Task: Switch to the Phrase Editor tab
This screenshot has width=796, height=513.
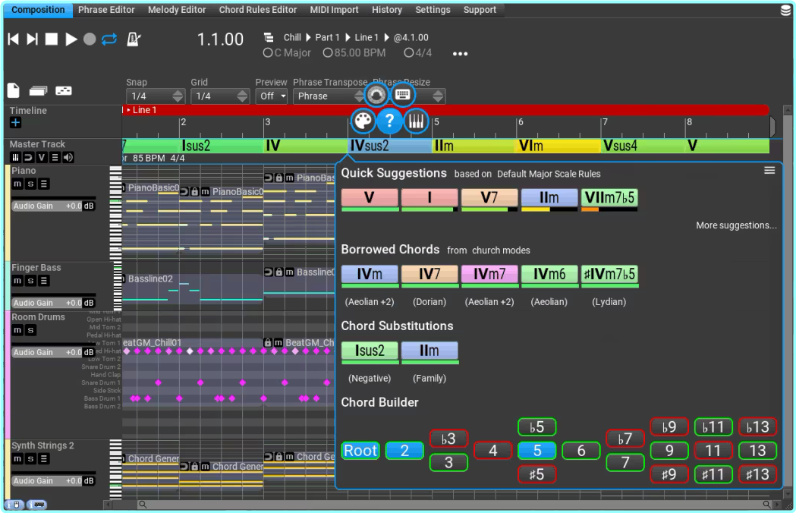Action: point(106,10)
